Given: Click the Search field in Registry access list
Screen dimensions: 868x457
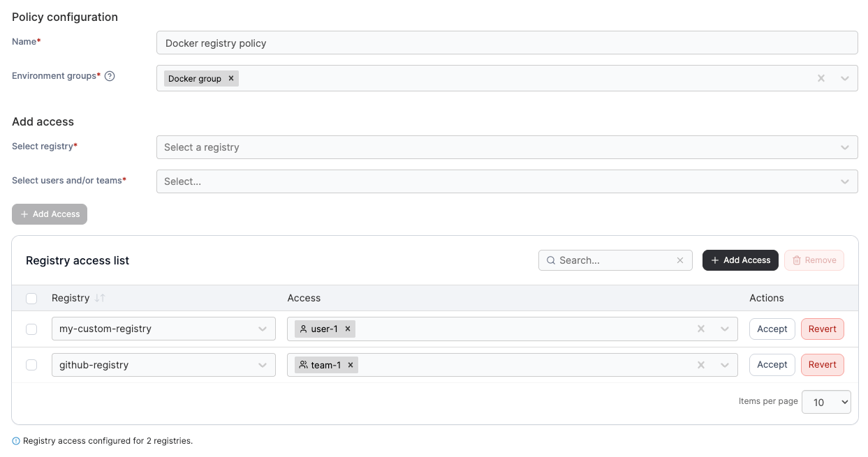Looking at the screenshot, I should [615, 260].
